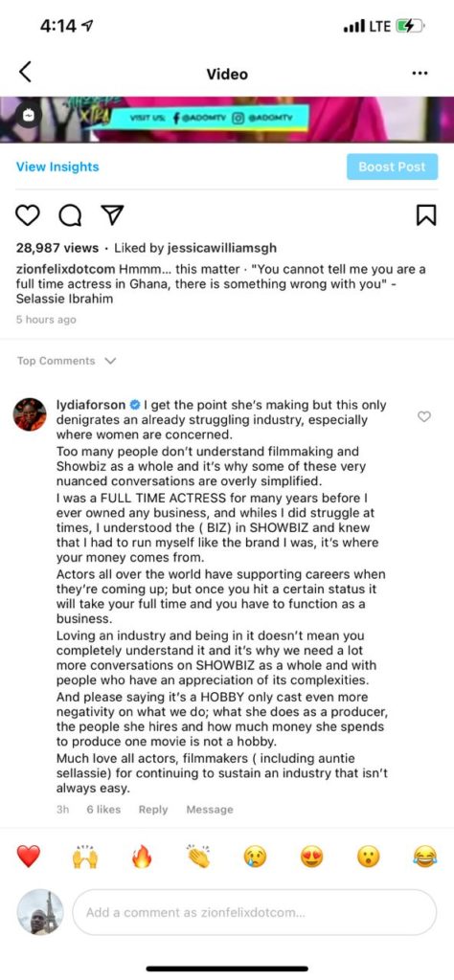Image resolution: width=454 pixels, height=980 pixels.
Task: Reply to lydiaforson's comment
Action: tap(153, 810)
